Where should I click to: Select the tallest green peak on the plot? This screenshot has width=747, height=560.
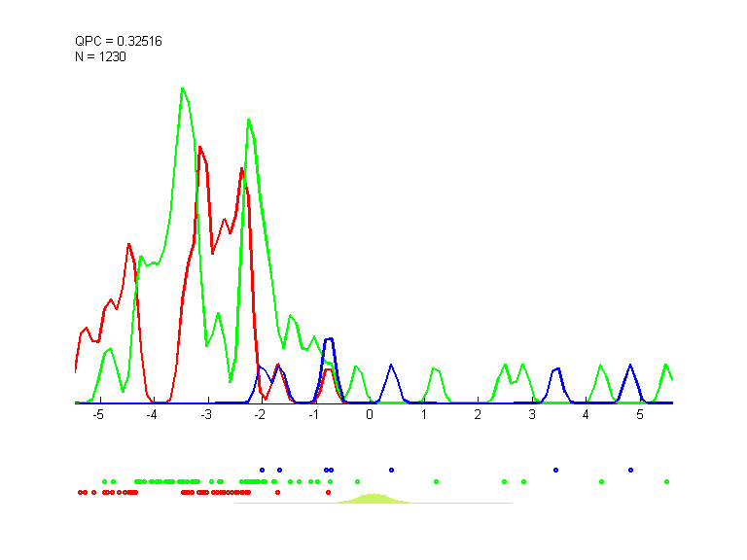182,88
